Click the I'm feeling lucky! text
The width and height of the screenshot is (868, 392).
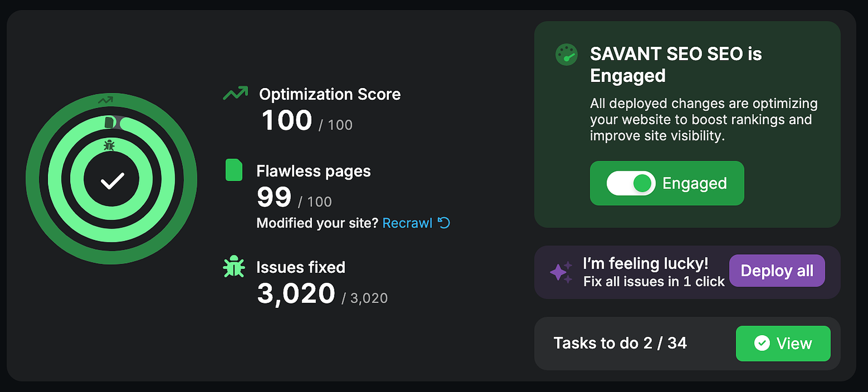point(645,263)
